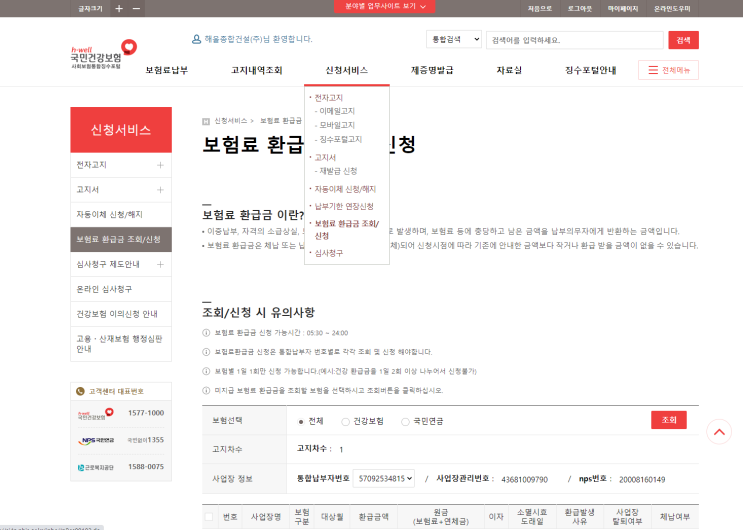
Task: Select the 전체 insurance radio button
Action: coord(300,421)
